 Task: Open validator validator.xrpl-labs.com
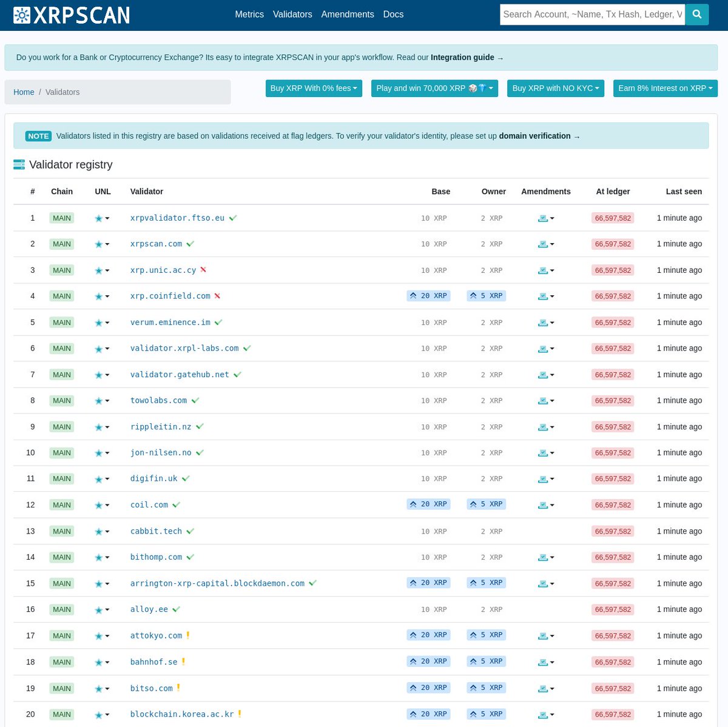[184, 348]
